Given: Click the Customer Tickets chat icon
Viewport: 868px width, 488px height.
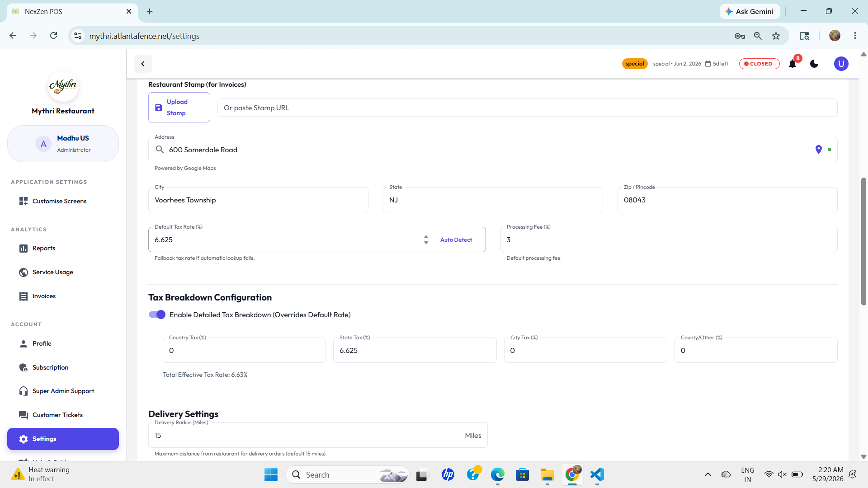Looking at the screenshot, I should [24, 415].
